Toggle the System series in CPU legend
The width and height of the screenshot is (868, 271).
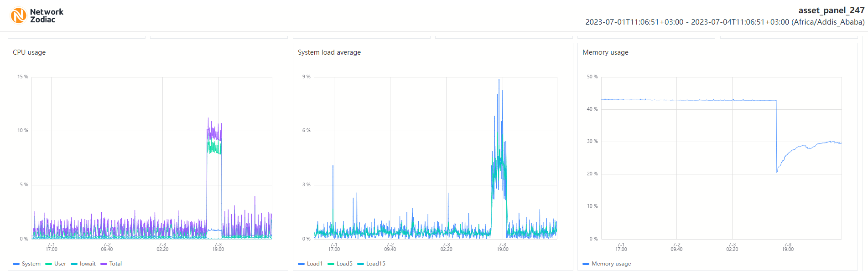coord(27,264)
